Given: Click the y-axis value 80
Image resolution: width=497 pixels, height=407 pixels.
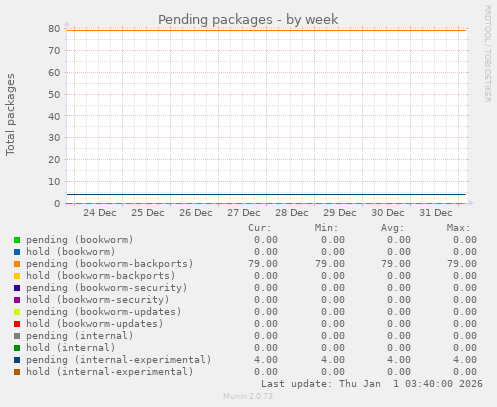Looking at the screenshot, I should click(54, 29).
